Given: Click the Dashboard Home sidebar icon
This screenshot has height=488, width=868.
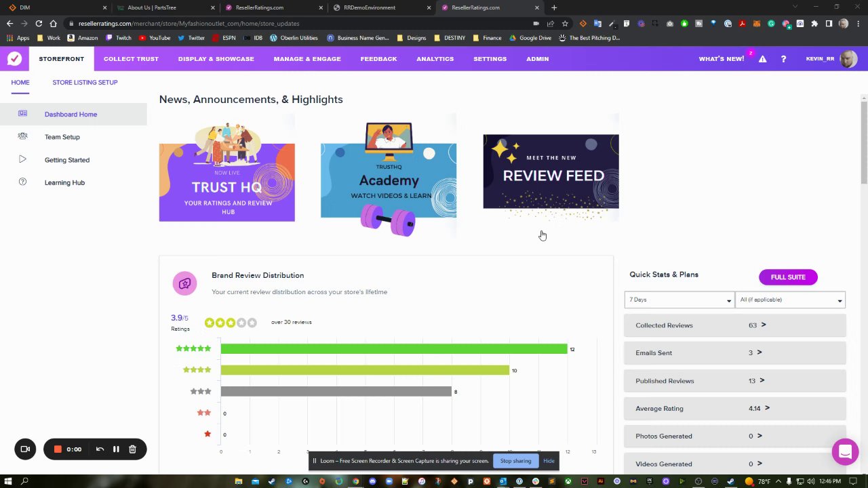Looking at the screenshot, I should point(22,114).
